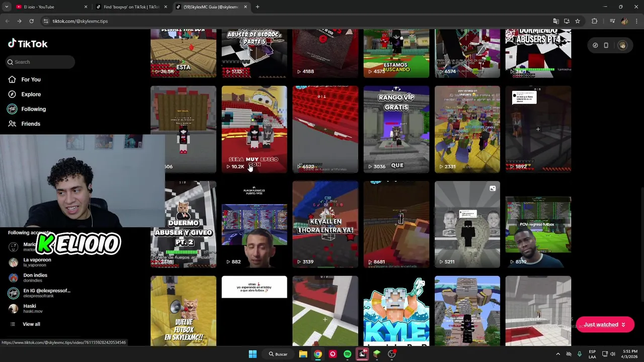Open the ESTAMOS BUSCANDO video
This screenshot has width=644, height=362.
coord(396,53)
